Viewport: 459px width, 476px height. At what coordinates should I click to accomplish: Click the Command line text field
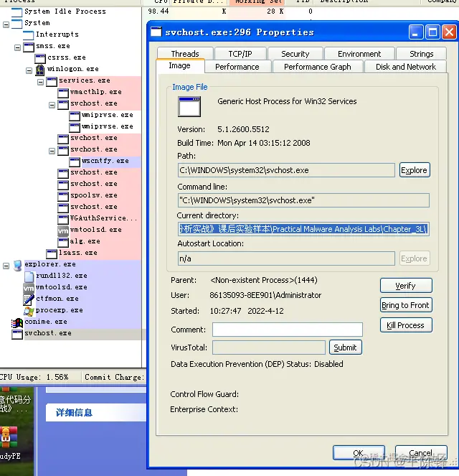coord(303,200)
